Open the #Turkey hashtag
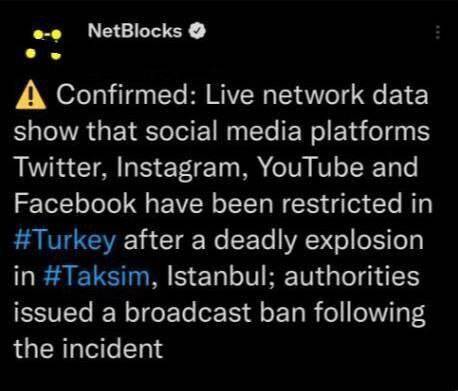458x391 pixels. pos(65,240)
